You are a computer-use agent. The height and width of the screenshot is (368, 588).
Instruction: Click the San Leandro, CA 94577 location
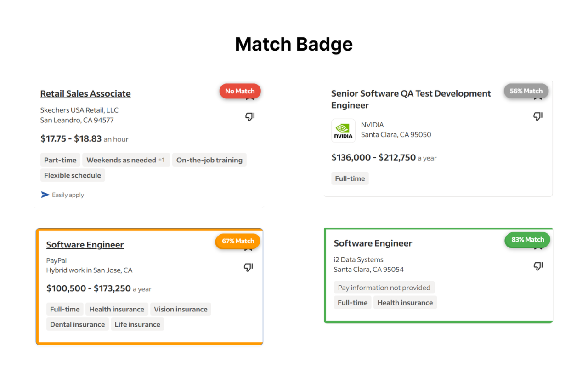[x=77, y=120]
